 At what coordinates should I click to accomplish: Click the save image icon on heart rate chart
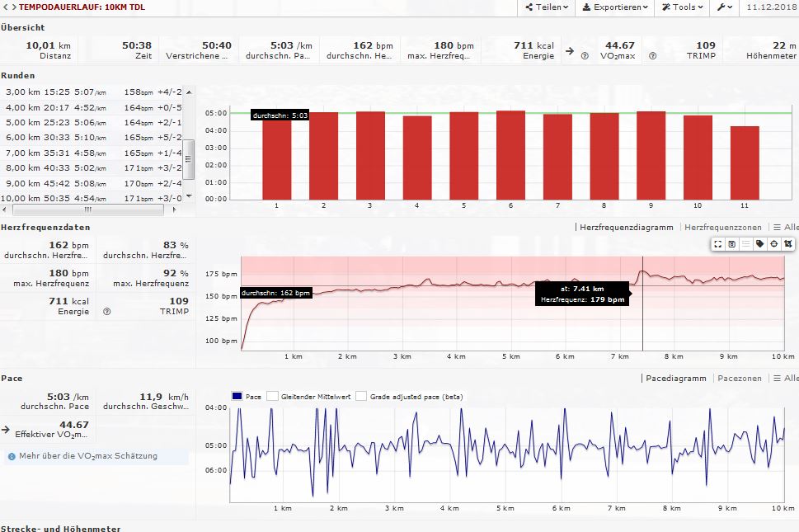point(732,244)
